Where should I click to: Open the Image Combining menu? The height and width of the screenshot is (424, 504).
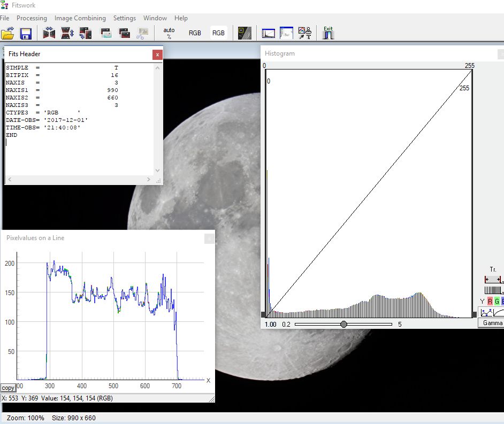coord(80,18)
